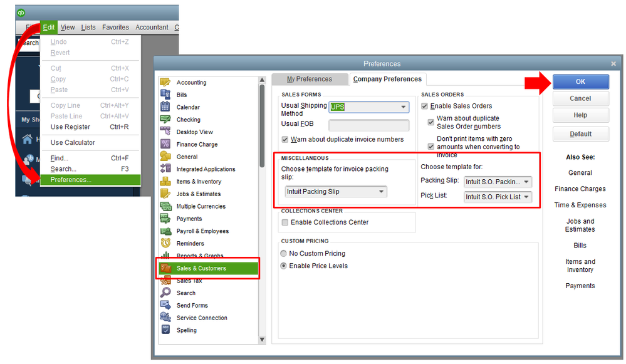The width and height of the screenshot is (626, 364).
Task: Choose the Checking preferences icon
Action: click(165, 119)
